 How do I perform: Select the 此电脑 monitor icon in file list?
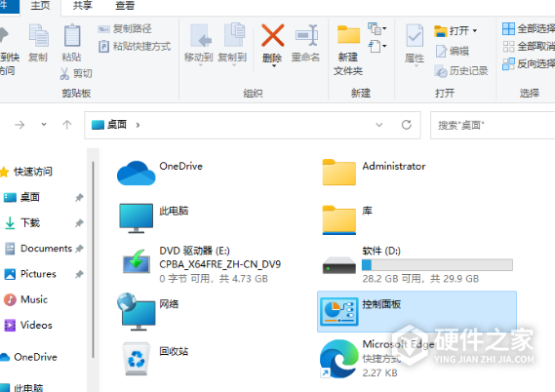[x=137, y=217]
